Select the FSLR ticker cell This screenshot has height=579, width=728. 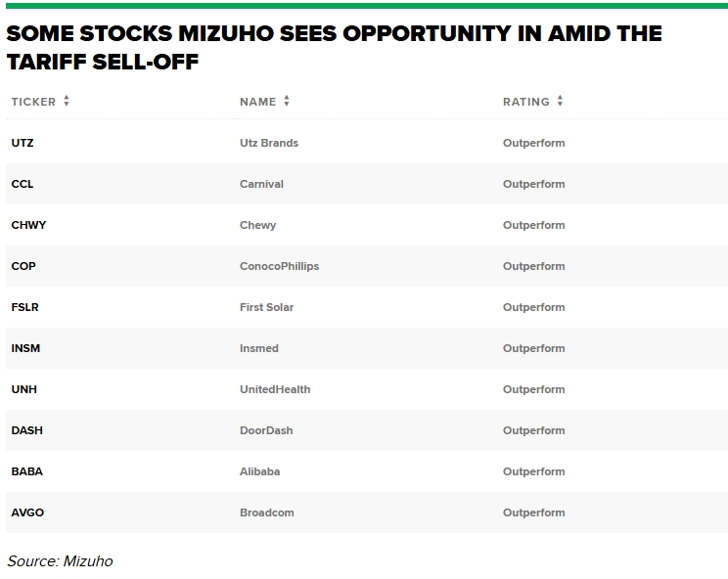coord(25,307)
